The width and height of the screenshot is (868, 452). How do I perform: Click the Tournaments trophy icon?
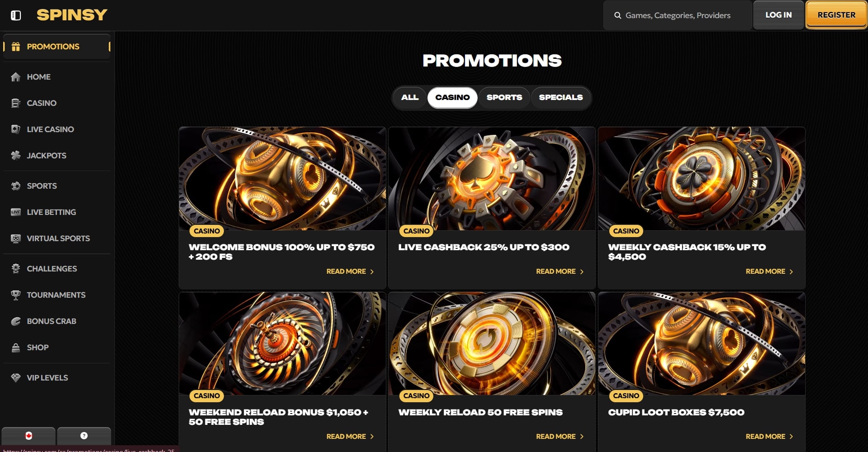coord(16,295)
